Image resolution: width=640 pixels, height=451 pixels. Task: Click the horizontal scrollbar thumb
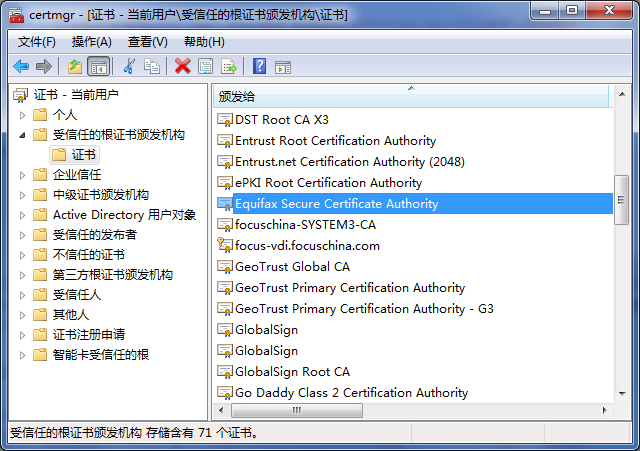(297, 410)
